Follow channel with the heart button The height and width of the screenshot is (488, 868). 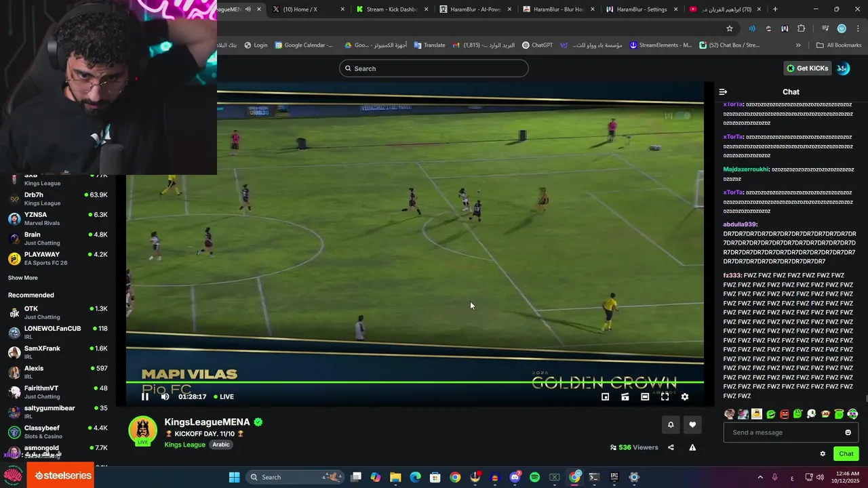click(x=692, y=425)
